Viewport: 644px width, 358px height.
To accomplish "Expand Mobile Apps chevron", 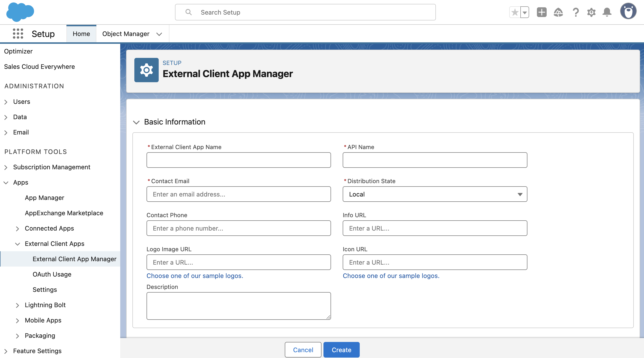I will [x=17, y=321].
